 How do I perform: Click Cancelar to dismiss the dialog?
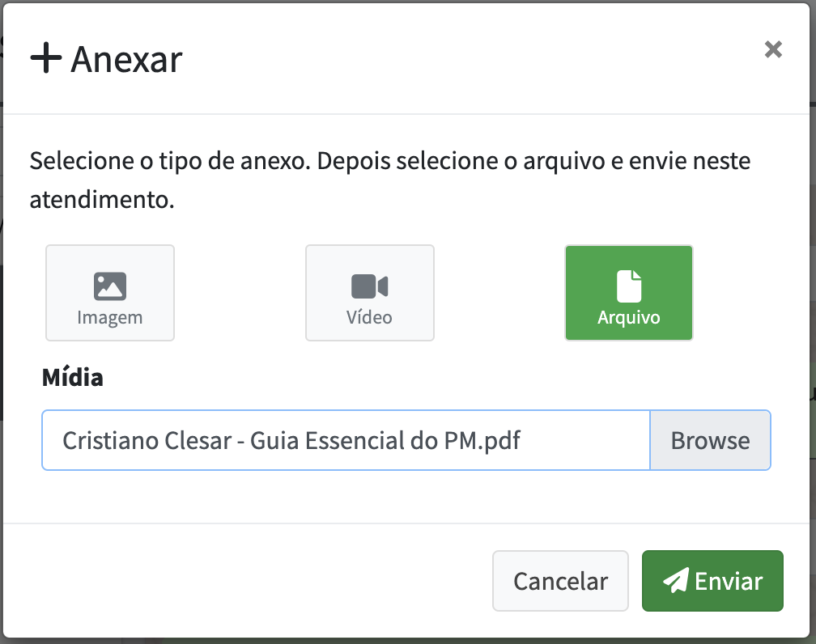tap(560, 580)
